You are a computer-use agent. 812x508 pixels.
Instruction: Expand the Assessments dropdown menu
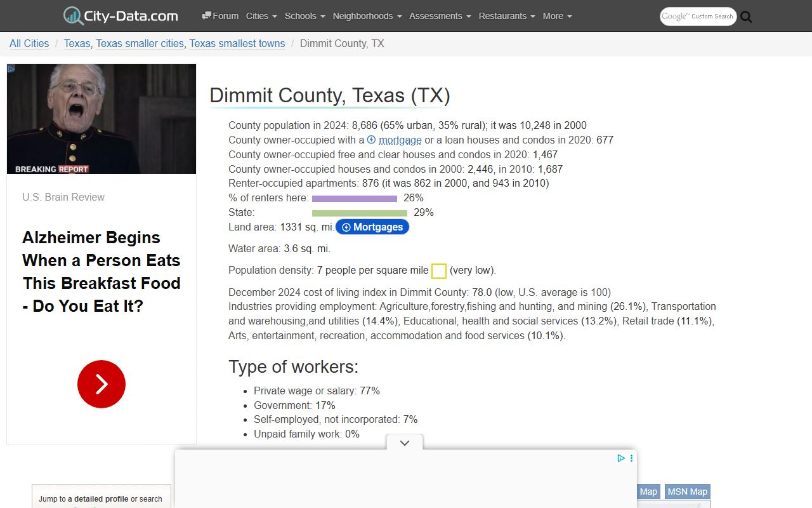(440, 16)
